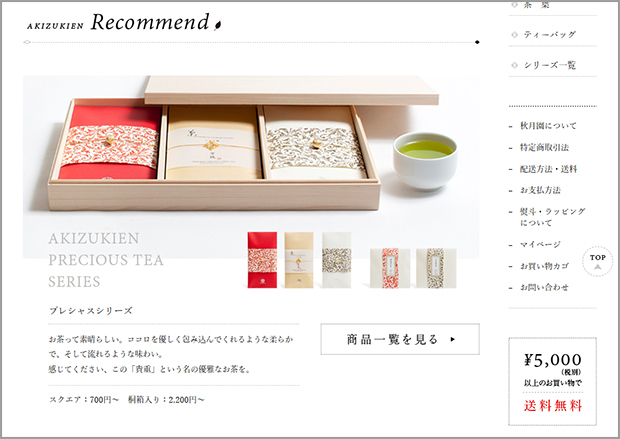
Task: Open the 特定商取引法 link
Action: (x=544, y=148)
